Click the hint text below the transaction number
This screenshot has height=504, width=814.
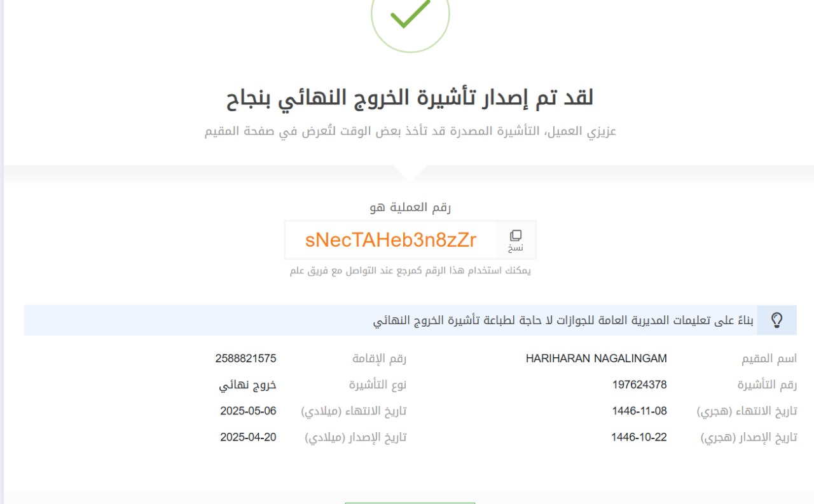click(x=410, y=271)
